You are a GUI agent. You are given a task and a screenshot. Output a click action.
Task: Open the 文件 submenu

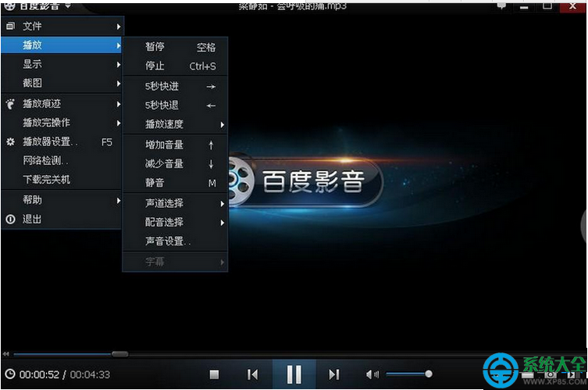pyautogui.click(x=62, y=27)
